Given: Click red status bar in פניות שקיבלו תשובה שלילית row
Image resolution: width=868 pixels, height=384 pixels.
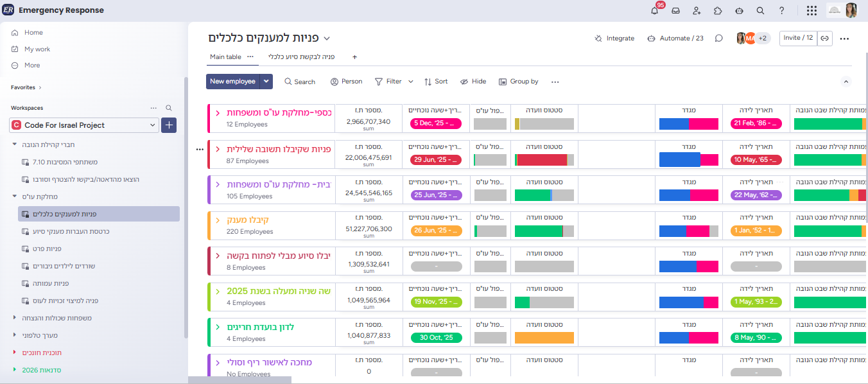Looking at the screenshot, I should pyautogui.click(x=542, y=160).
